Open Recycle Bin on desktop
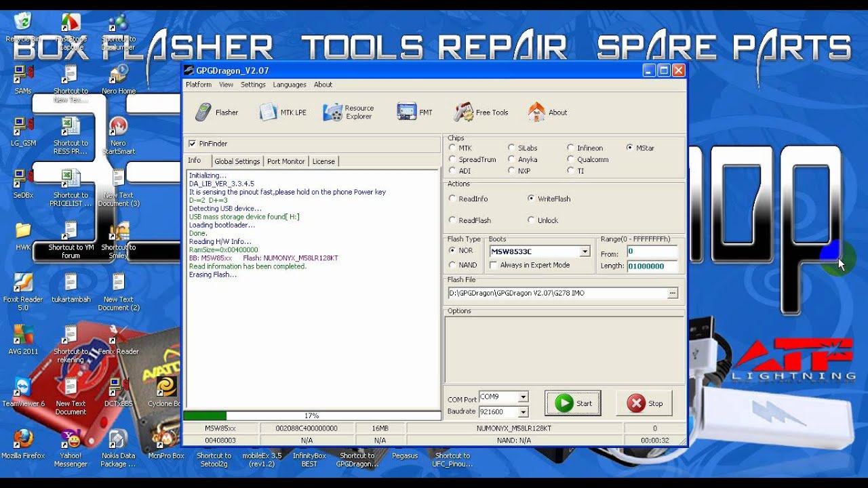Screen dimensions: 868x488 tap(23, 27)
